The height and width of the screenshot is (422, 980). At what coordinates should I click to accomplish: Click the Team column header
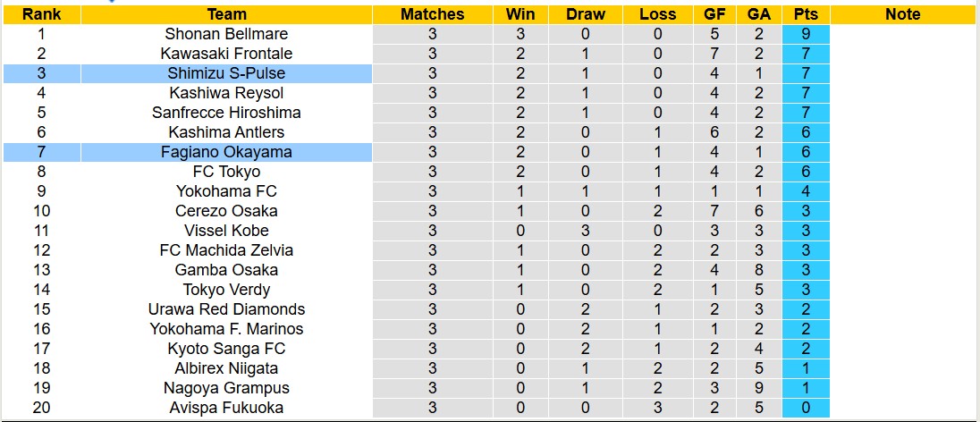(226, 14)
